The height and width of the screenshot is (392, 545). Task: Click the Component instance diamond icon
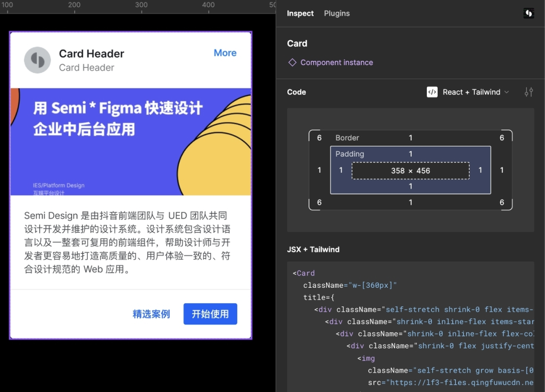coord(292,62)
